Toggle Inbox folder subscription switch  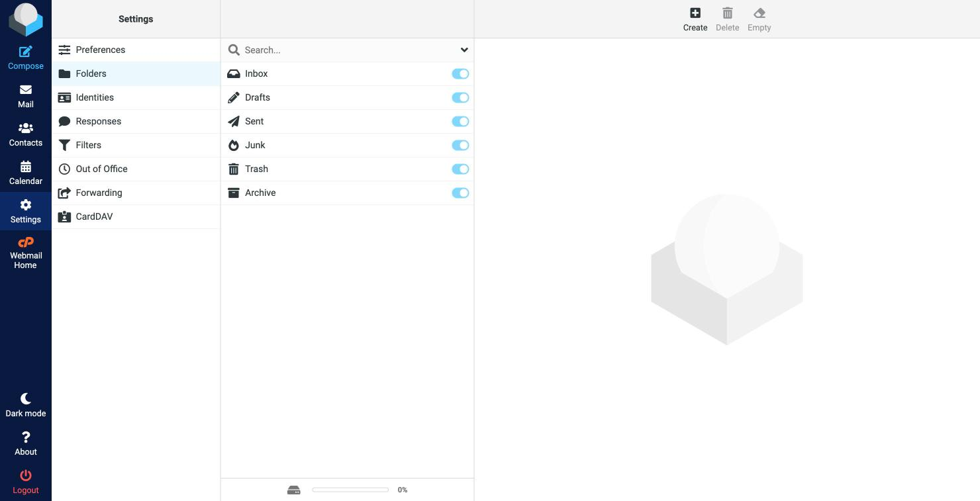coord(460,73)
